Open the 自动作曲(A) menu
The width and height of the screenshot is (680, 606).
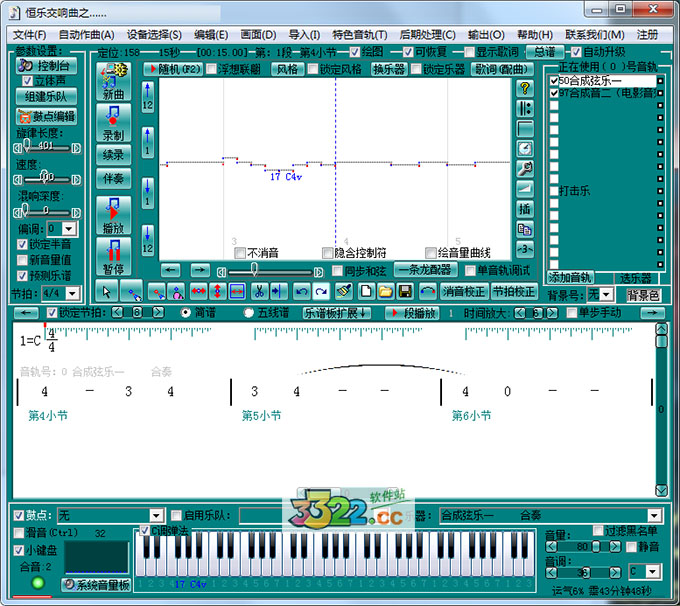[x=86, y=34]
